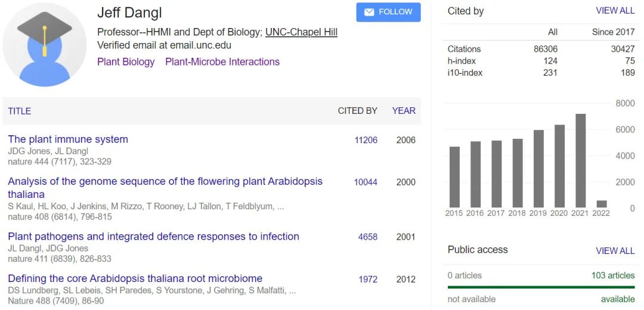The height and width of the screenshot is (310, 644).
Task: Open the Plant Biology interest tag
Action: coord(126,62)
